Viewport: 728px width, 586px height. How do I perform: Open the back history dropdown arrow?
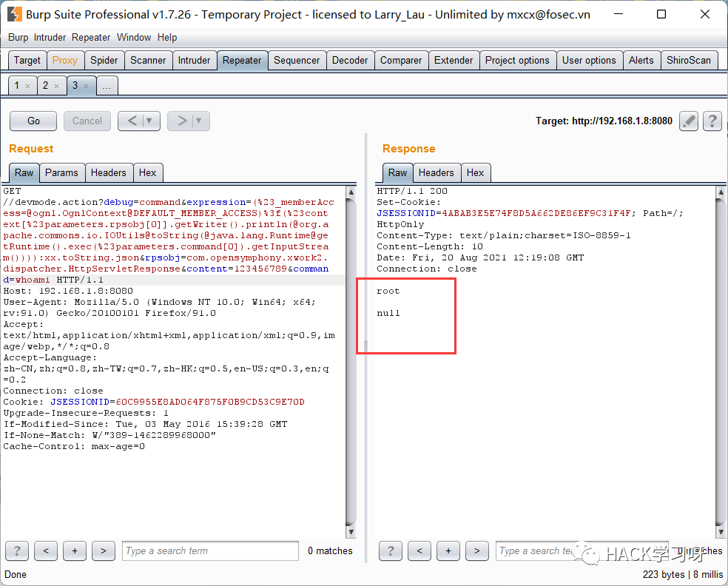tap(149, 121)
